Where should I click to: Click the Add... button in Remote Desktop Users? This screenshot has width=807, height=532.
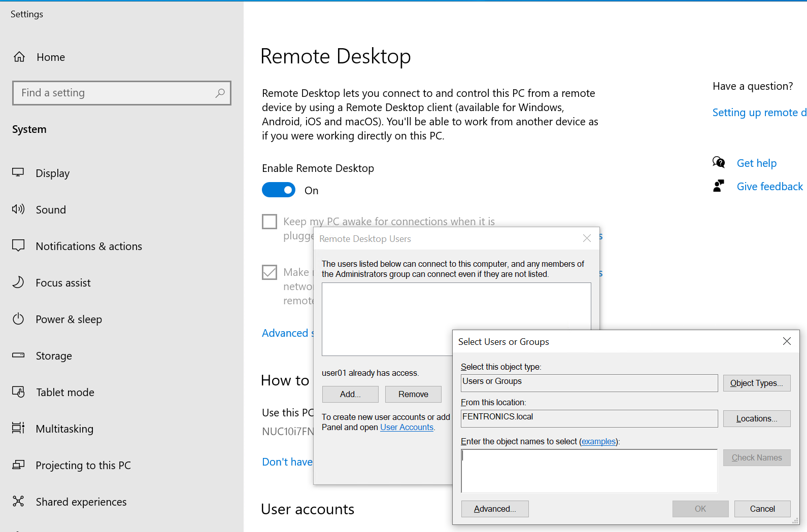[350, 394]
